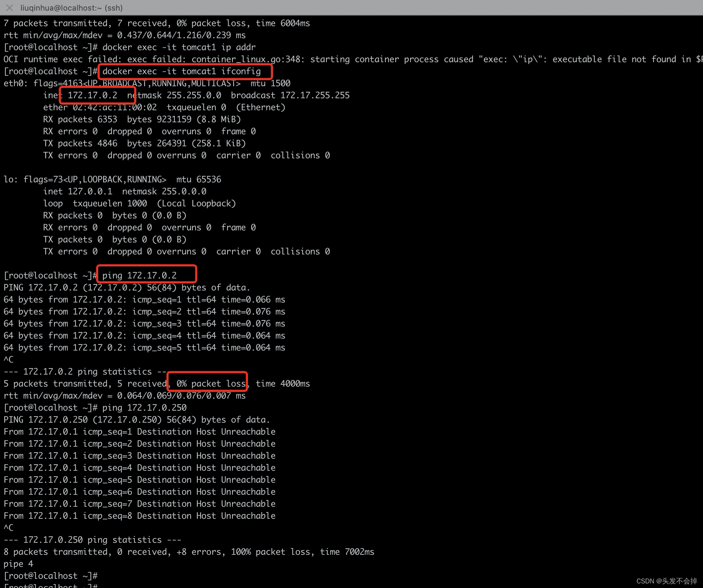
Task: Click the 'docker exec -it tomcat1 ip addr' command
Action: 179,47
